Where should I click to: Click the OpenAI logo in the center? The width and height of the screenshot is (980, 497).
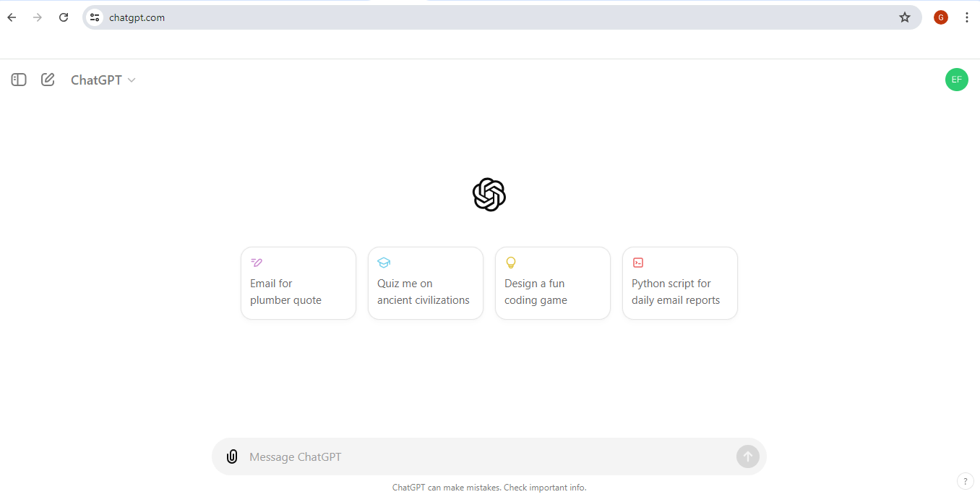[489, 195]
